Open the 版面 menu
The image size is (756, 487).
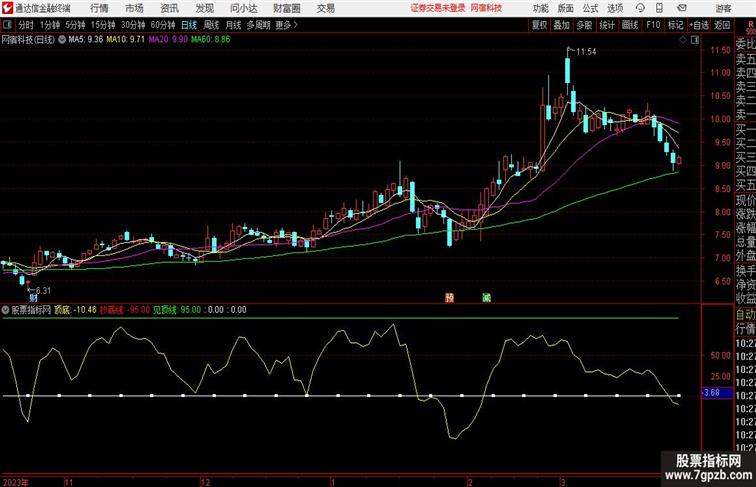[x=565, y=8]
